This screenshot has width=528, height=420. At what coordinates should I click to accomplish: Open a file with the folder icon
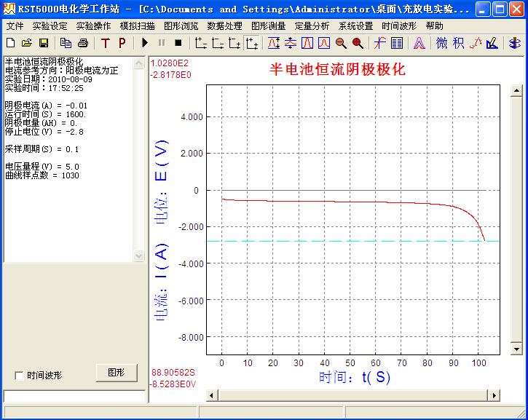tap(27, 43)
